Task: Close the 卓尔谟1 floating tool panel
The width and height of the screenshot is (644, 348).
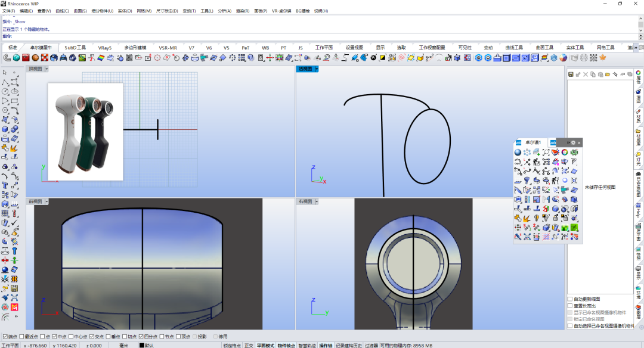Action: (579, 142)
